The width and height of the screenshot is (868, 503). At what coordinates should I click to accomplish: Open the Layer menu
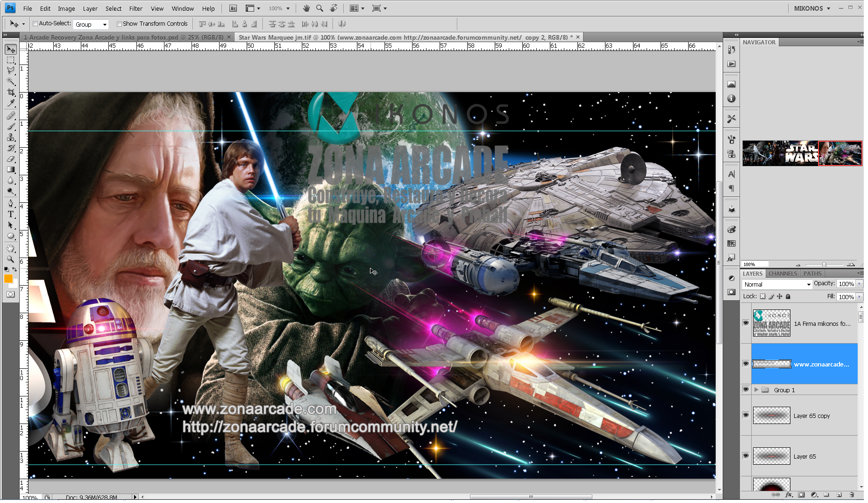pyautogui.click(x=90, y=8)
